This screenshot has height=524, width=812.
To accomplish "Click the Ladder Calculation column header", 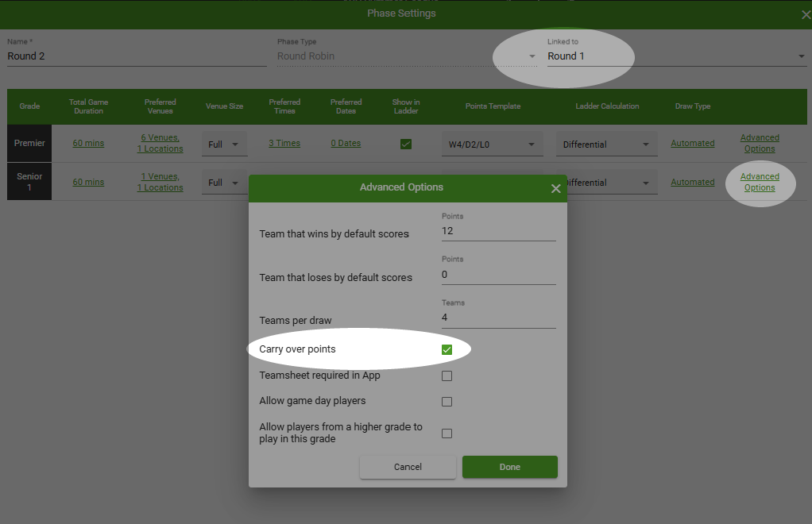I will (608, 106).
